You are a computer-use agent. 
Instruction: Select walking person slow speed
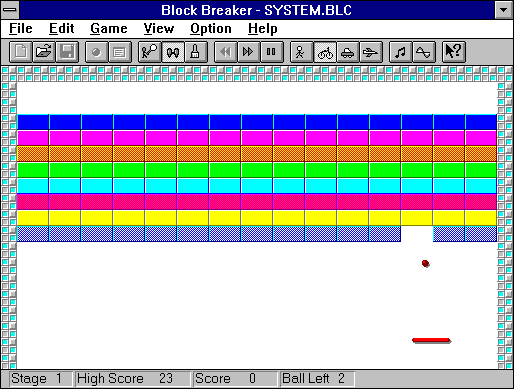click(x=301, y=52)
